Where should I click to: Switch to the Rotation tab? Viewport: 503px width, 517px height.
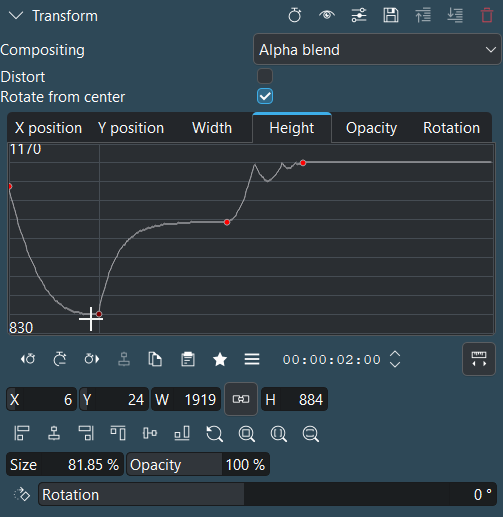451,128
